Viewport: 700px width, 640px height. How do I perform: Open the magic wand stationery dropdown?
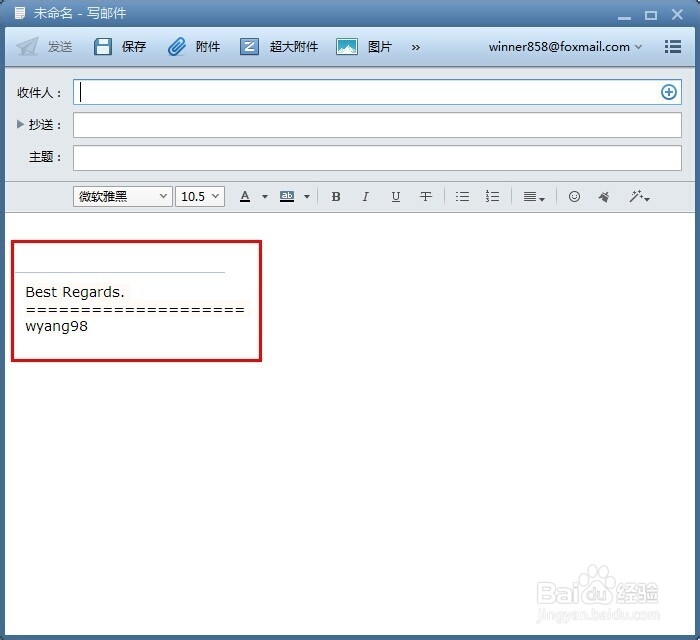[x=639, y=196]
